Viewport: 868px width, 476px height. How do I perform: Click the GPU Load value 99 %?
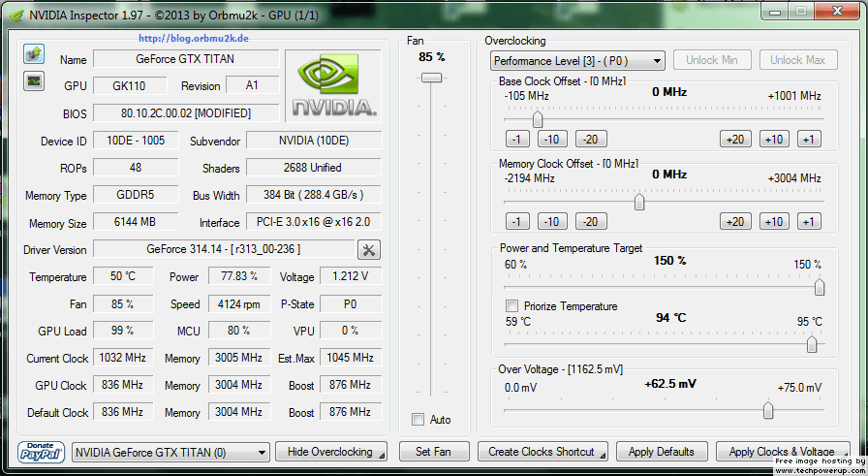pyautogui.click(x=123, y=331)
